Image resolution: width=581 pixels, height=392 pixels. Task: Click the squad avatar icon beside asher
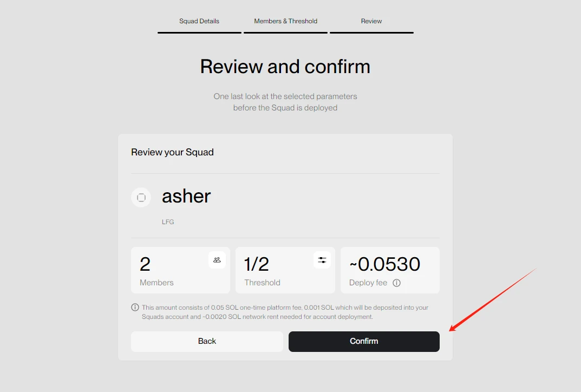(x=141, y=198)
